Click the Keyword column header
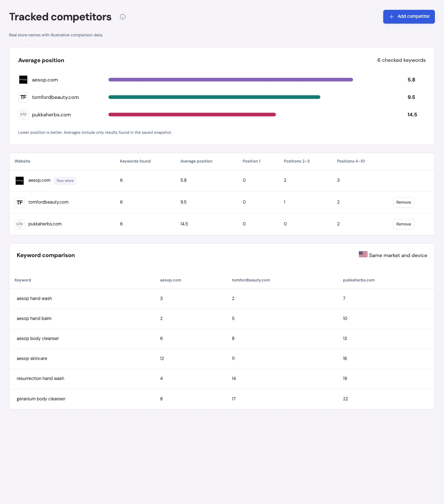This screenshot has height=504, width=444. (23, 280)
